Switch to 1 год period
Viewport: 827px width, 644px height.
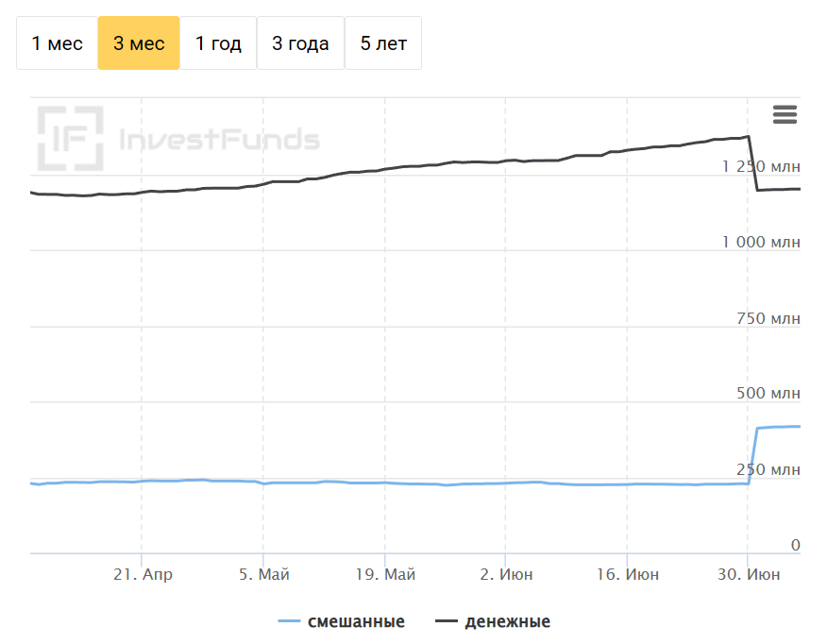tap(218, 43)
